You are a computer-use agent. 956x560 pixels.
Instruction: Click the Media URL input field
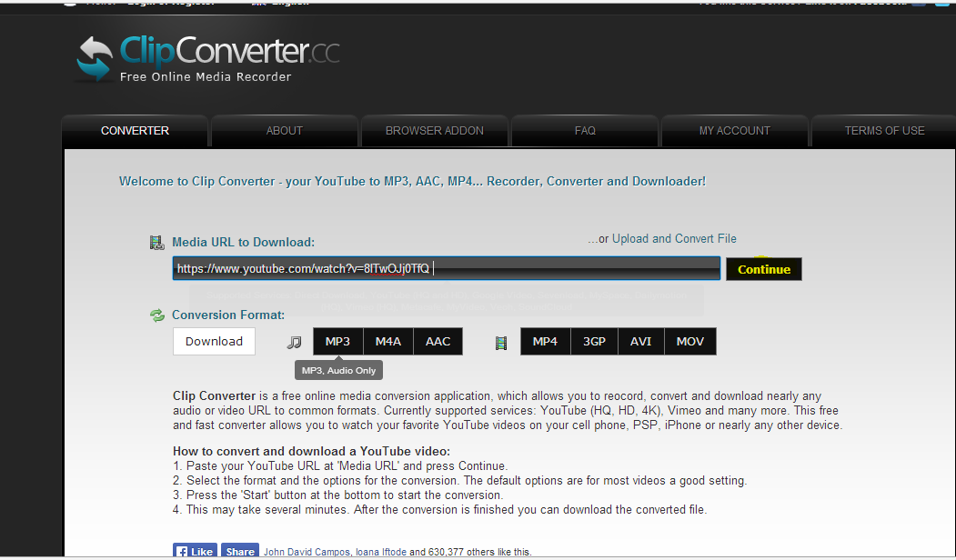[x=447, y=269]
